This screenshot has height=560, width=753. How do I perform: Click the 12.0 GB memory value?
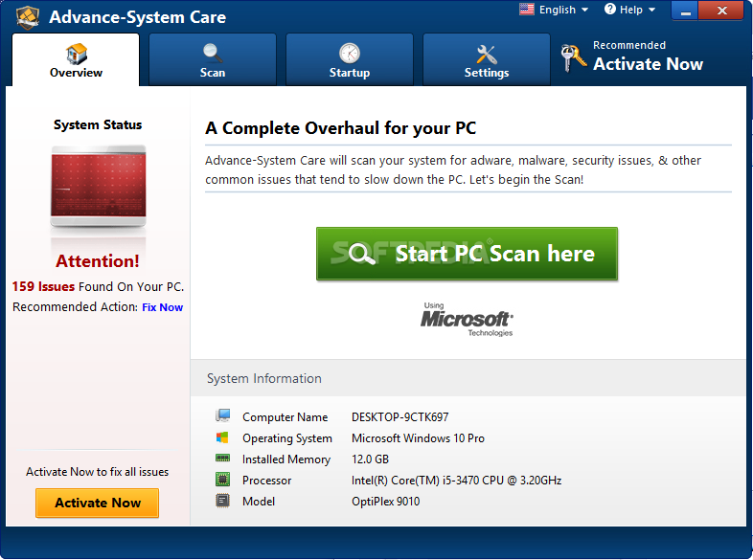(370, 459)
